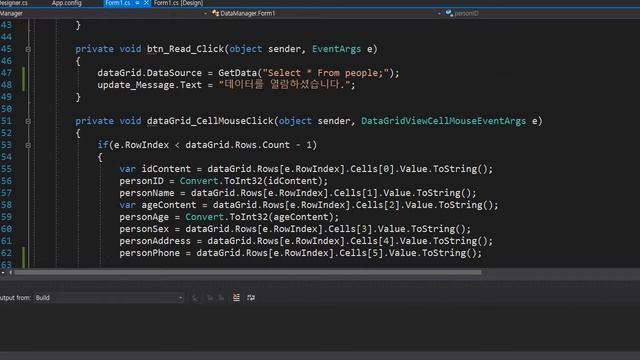The width and height of the screenshot is (640, 360).
Task: Click Go to Next Message icon
Action: pyautogui.click(x=221, y=298)
